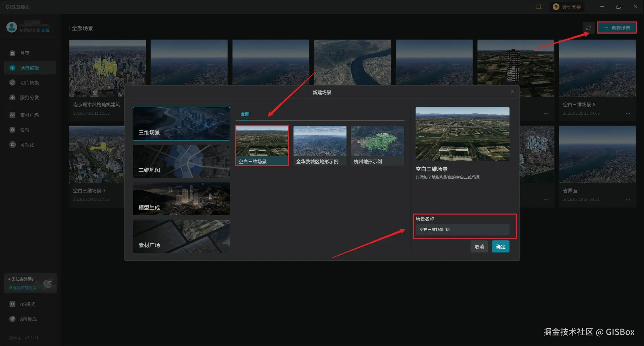Open the notification bell
Image resolution: width=644 pixels, height=346 pixels.
coord(539,7)
